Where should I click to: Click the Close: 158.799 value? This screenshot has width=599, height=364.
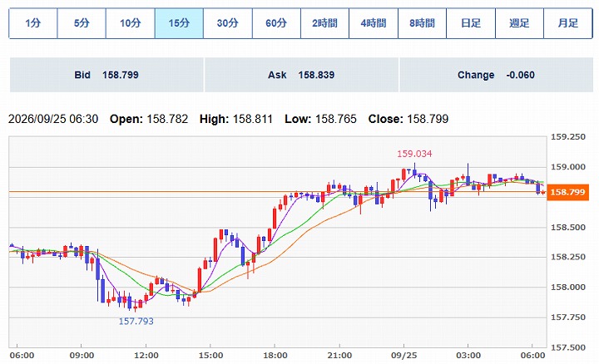[x=408, y=119]
